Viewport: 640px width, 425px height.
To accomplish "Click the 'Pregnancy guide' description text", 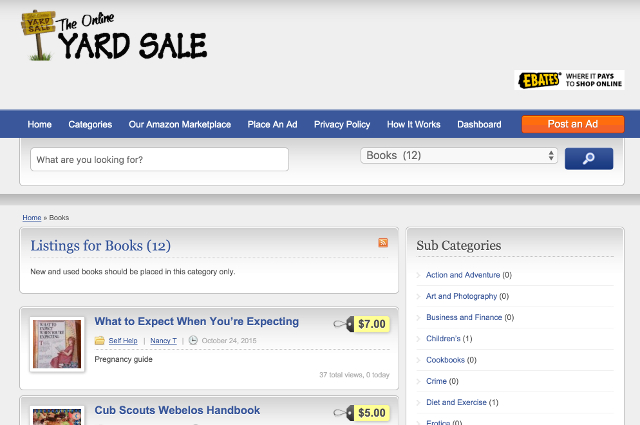I will click(x=124, y=359).
